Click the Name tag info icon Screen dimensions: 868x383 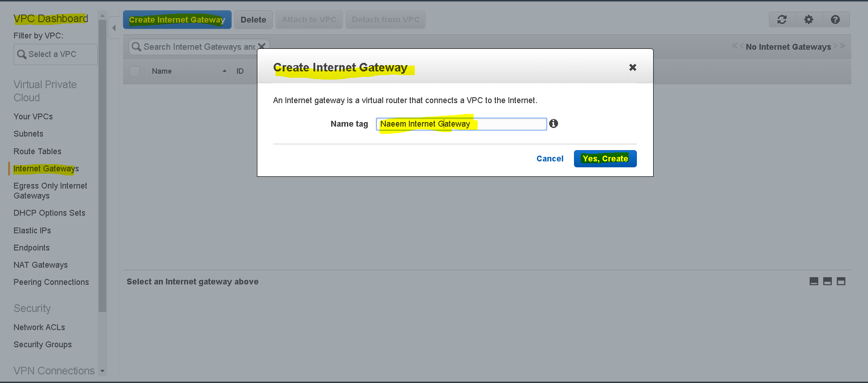554,123
